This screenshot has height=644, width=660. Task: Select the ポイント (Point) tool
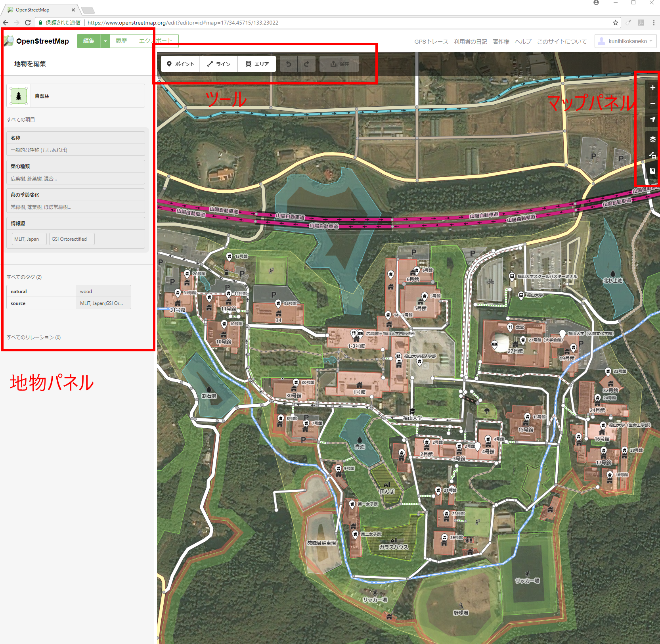tap(180, 64)
